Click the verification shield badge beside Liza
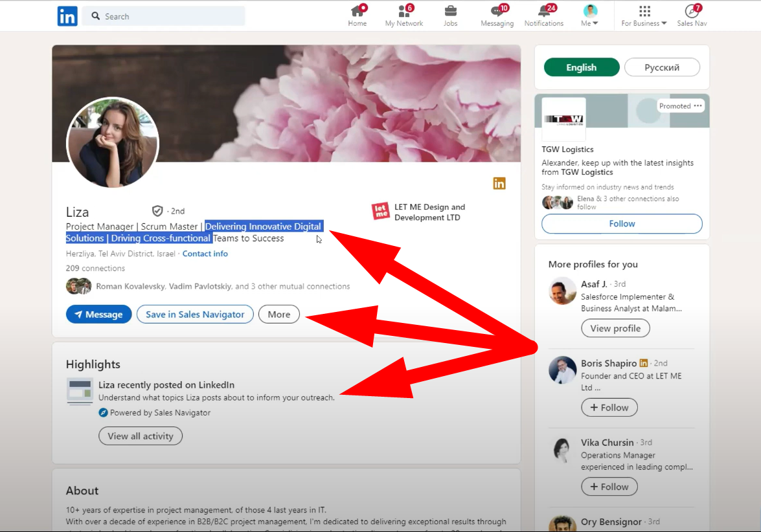The height and width of the screenshot is (532, 761). [x=157, y=211]
